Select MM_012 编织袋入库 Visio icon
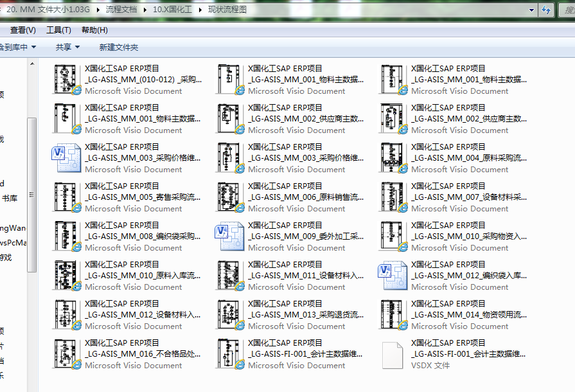 (393, 276)
